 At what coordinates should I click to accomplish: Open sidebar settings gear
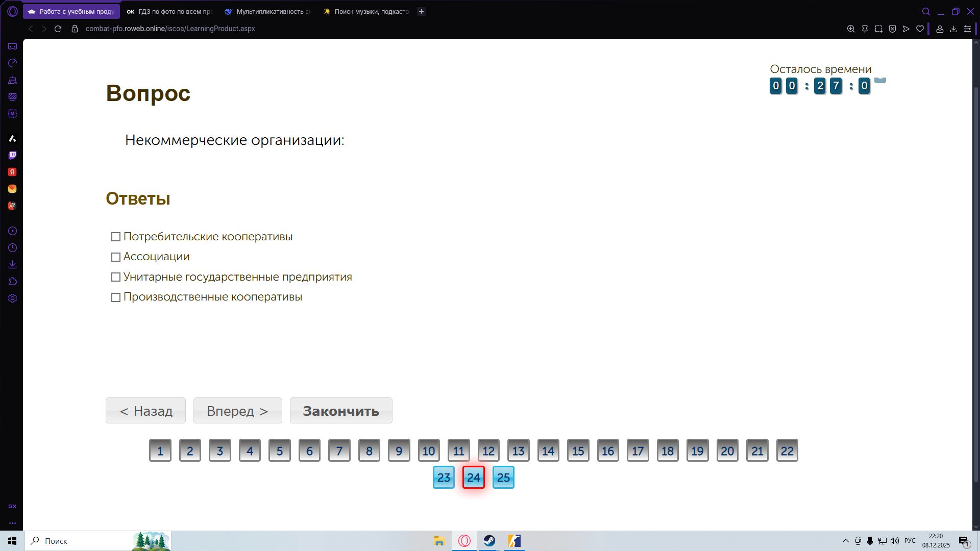tap(13, 298)
